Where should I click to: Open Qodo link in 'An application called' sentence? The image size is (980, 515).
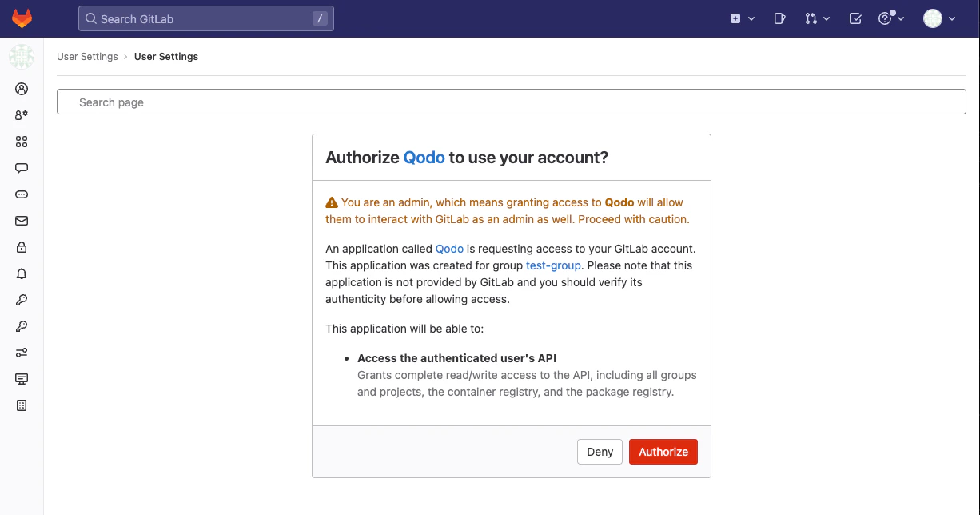pyautogui.click(x=449, y=249)
